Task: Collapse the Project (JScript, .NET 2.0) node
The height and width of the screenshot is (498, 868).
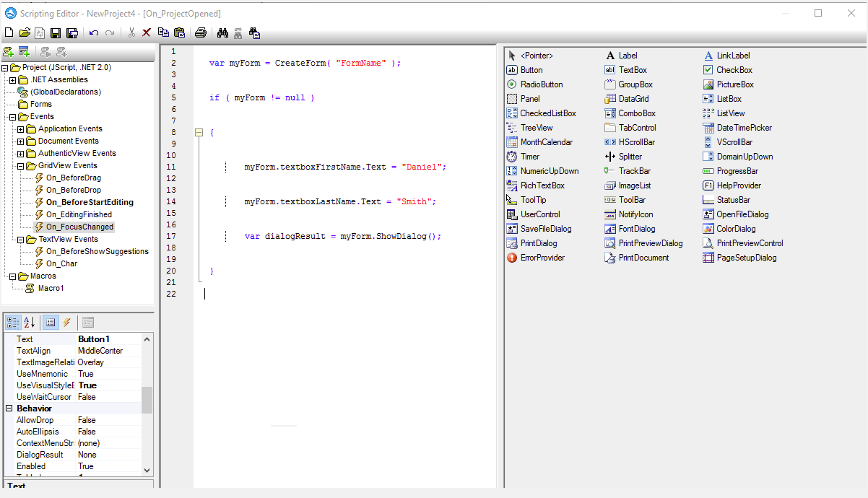Action: click(5, 68)
